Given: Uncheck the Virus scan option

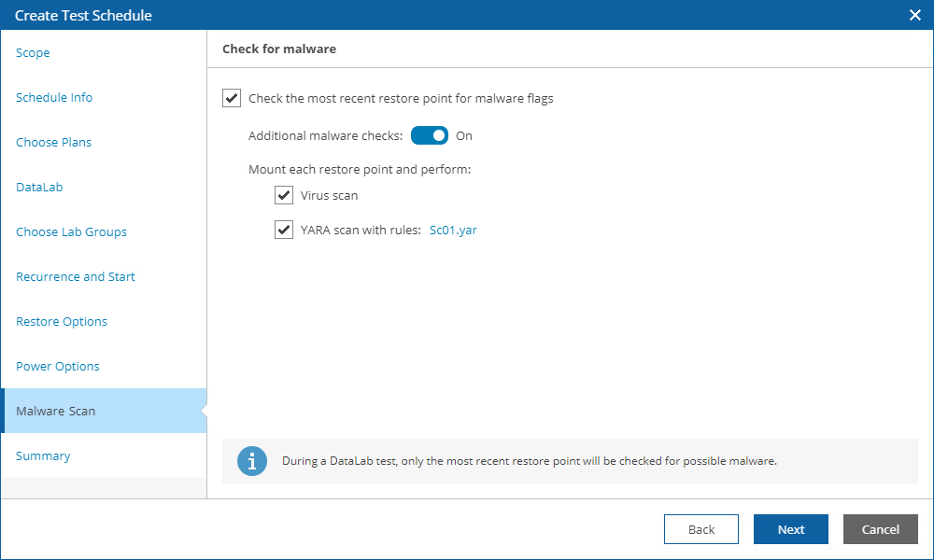Looking at the screenshot, I should tap(284, 195).
